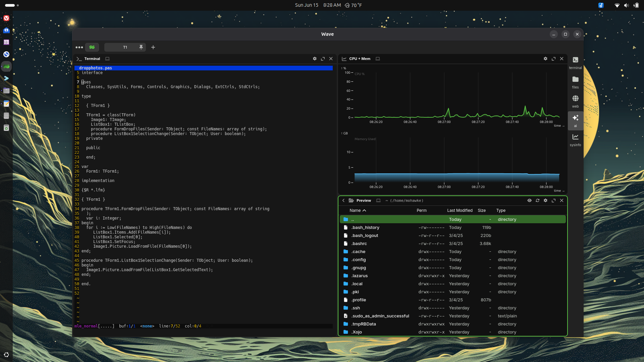Viewport: 644px width, 362px height.
Task: Open the .config directory
Action: [x=359, y=260]
